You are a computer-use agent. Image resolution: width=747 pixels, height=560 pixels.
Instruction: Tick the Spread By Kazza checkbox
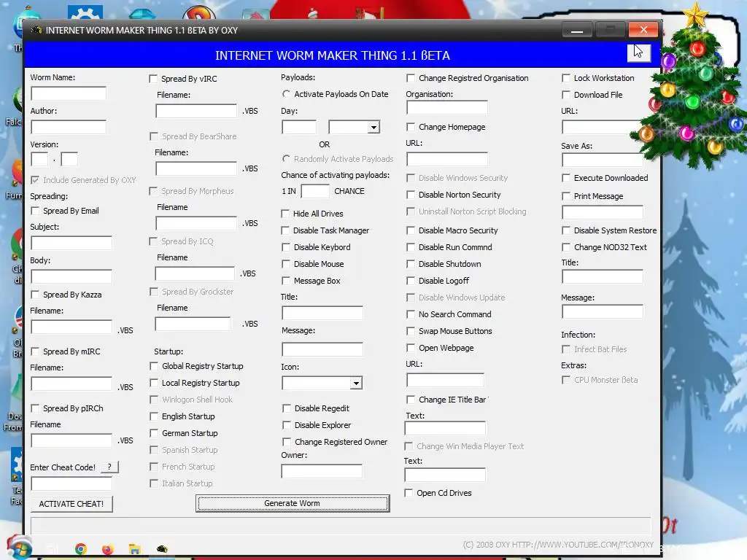35,295
